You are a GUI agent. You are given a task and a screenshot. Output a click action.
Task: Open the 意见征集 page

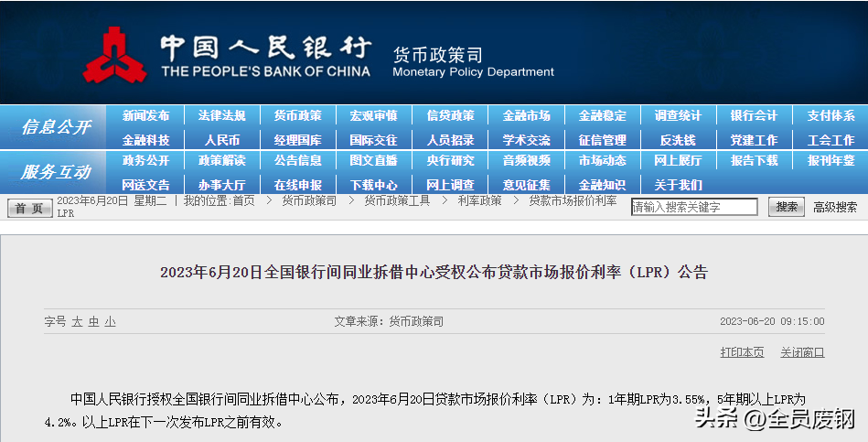[x=526, y=185]
